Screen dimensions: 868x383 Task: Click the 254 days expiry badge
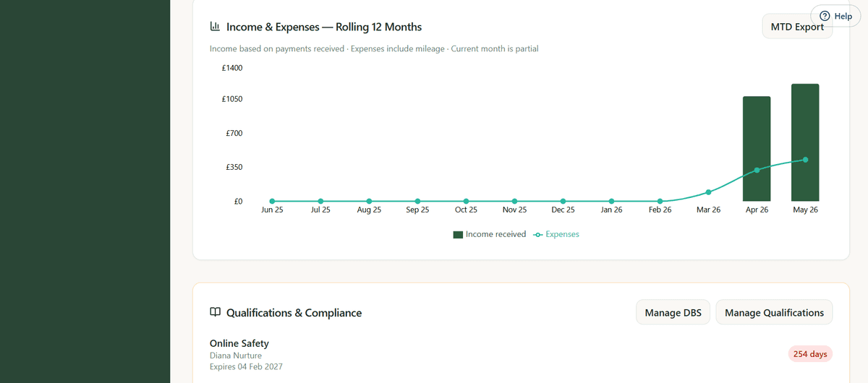click(810, 354)
